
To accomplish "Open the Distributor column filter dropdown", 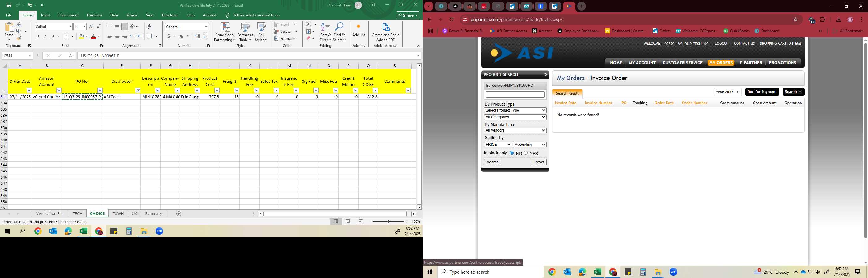I will point(138,91).
